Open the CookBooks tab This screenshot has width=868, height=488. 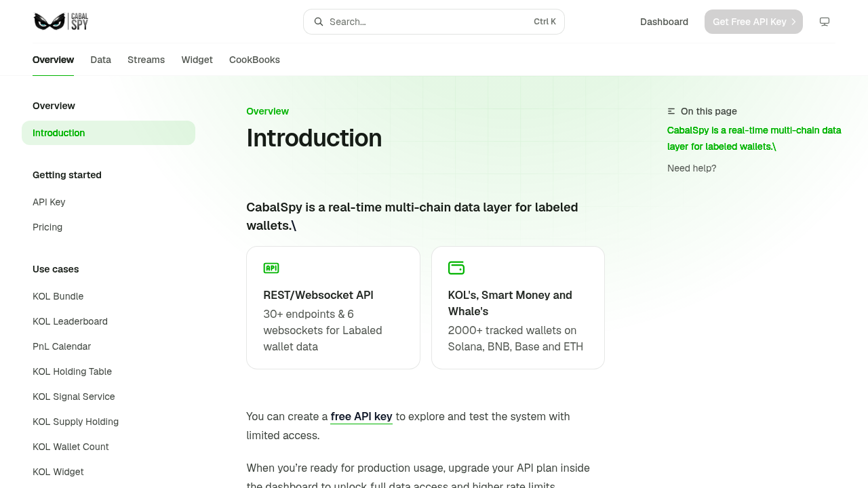(254, 60)
